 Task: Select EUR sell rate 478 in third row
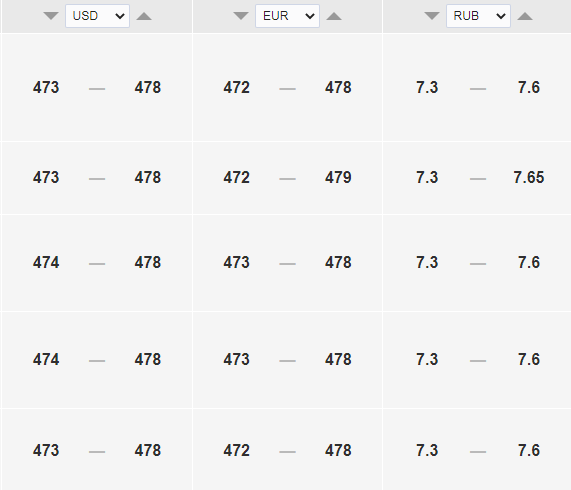(x=338, y=262)
